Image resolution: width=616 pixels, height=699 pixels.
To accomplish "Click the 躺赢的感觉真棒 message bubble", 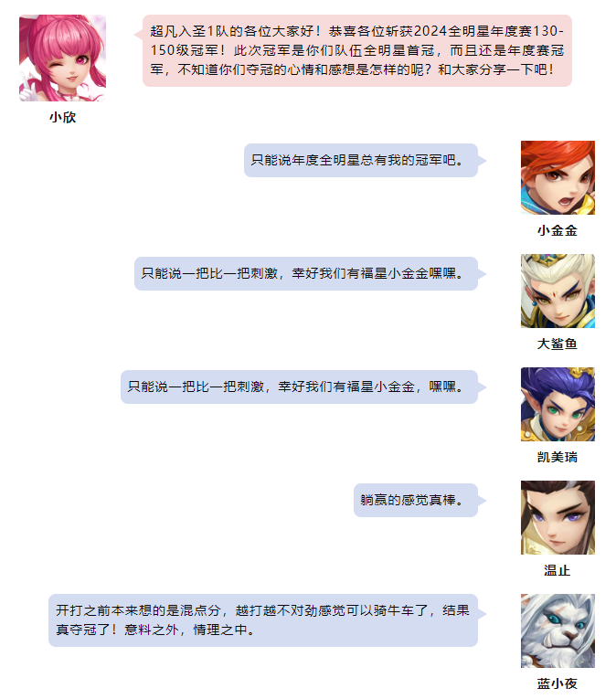I will point(416,500).
